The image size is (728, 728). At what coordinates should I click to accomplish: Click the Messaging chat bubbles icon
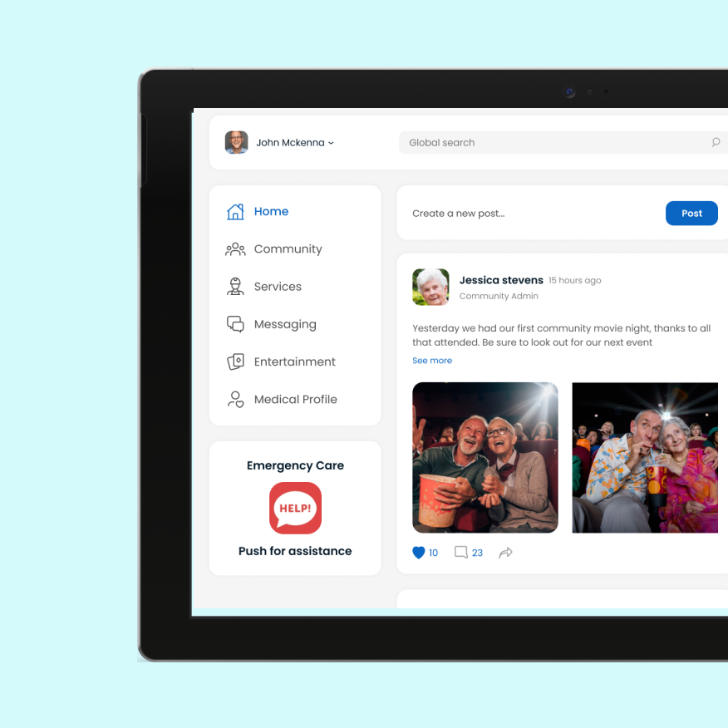pyautogui.click(x=235, y=324)
